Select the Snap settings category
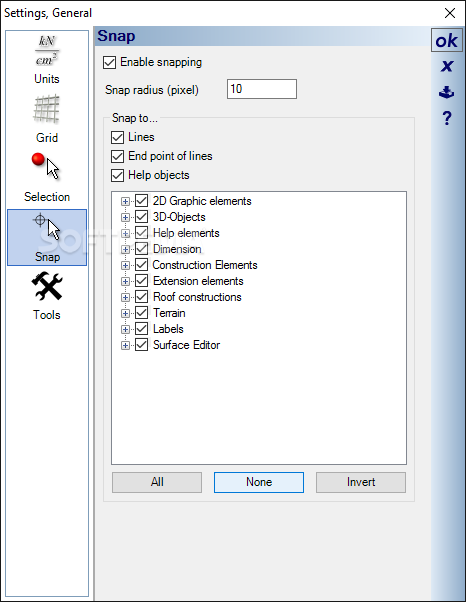 47,237
